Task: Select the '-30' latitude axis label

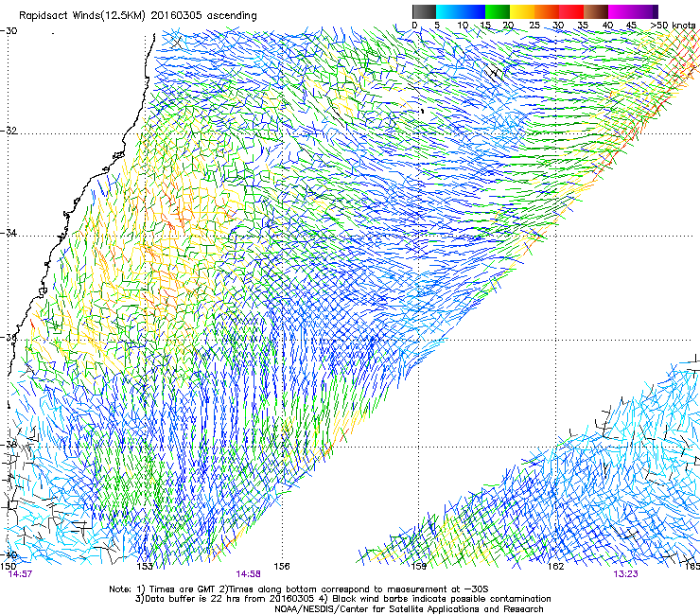Action: pos(9,31)
